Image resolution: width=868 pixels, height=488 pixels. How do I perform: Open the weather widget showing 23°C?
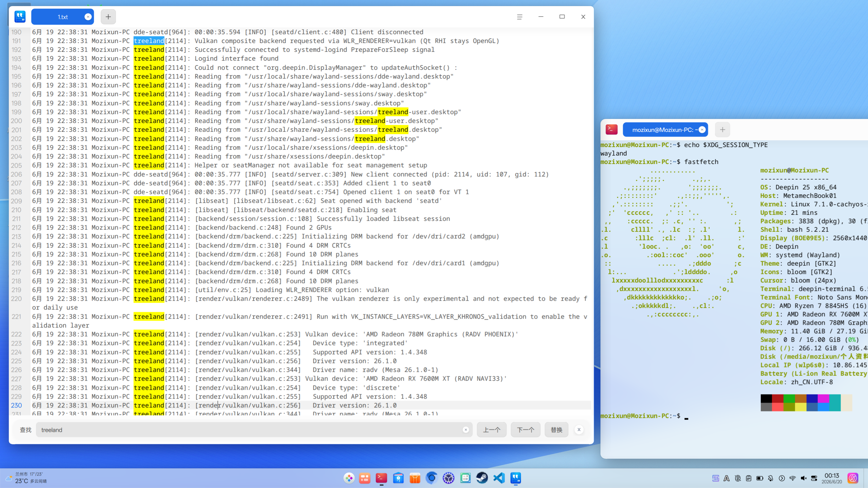tap(26, 478)
